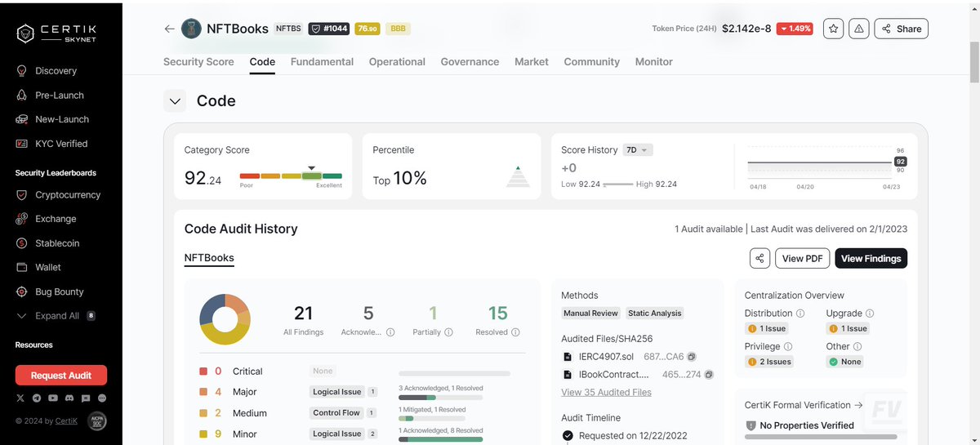Open CertiK's Telegram channel
The width and height of the screenshot is (980, 445).
point(37,398)
